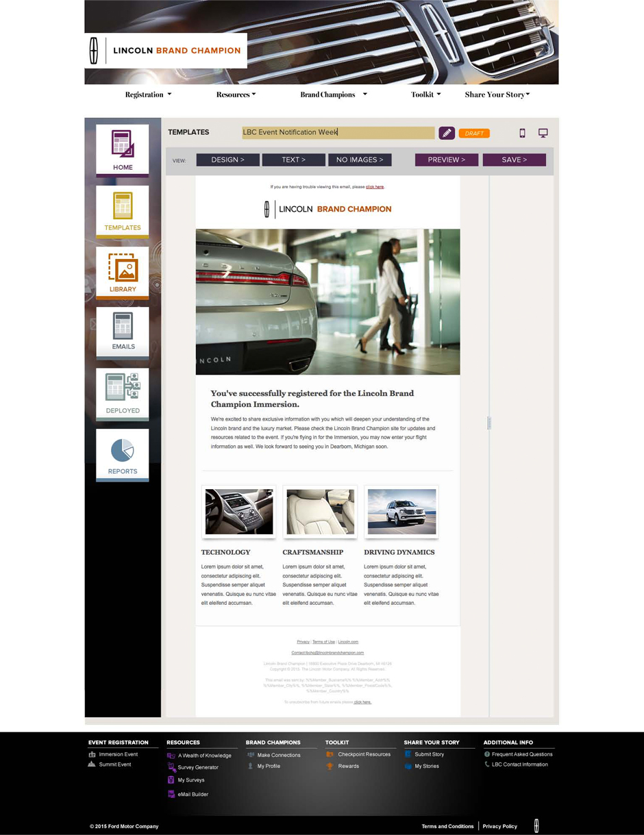Click A Wealth of Knowledge footer icon
Image resolution: width=644 pixels, height=835 pixels.
click(x=171, y=755)
